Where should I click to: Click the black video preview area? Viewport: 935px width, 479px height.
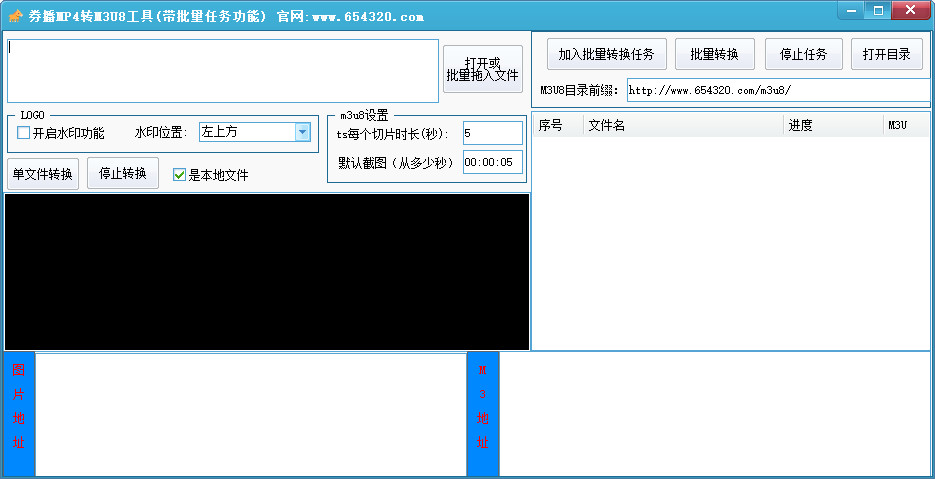[267, 272]
